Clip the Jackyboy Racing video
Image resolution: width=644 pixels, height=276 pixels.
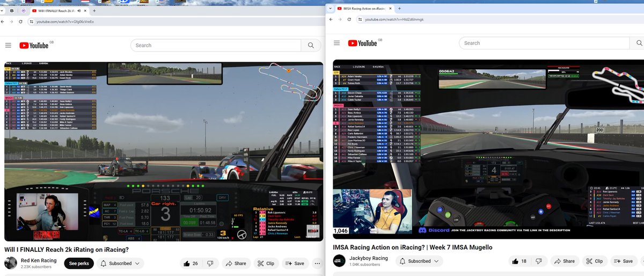tap(595, 261)
